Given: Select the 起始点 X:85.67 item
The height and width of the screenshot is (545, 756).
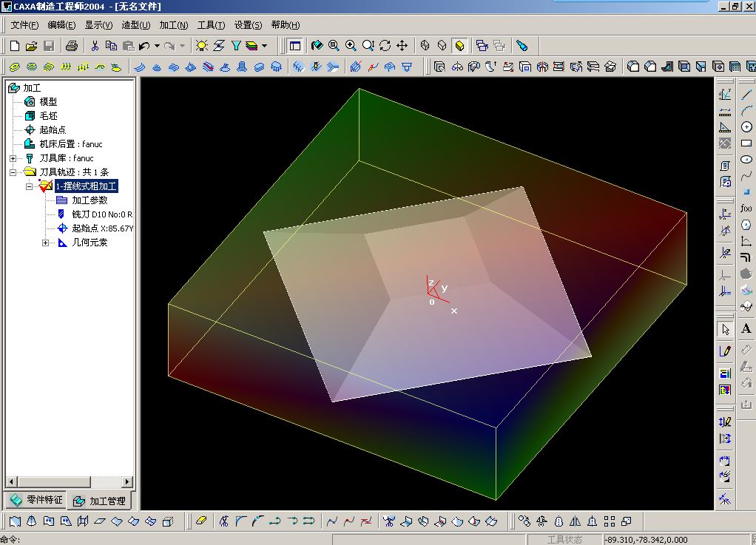Looking at the screenshot, I should tap(103, 228).
